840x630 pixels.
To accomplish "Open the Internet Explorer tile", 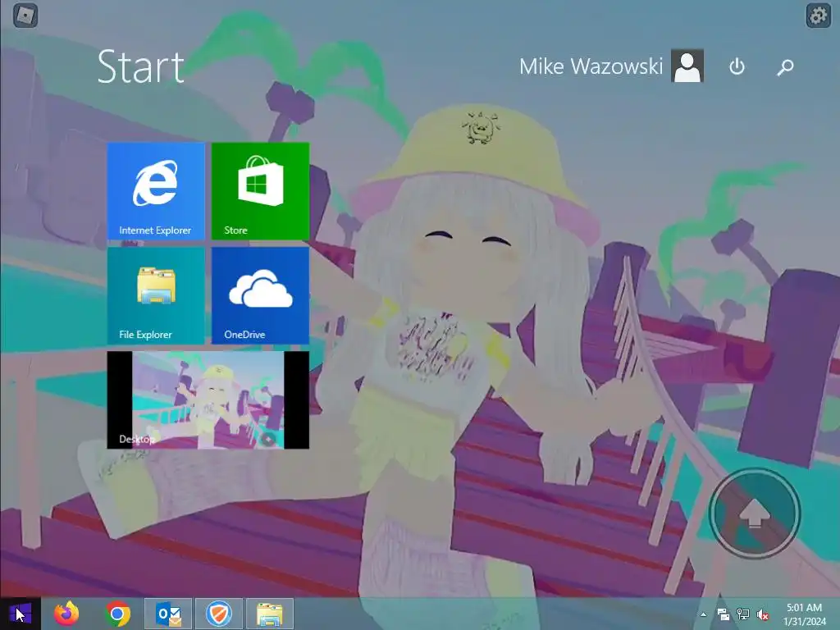I will [x=156, y=190].
